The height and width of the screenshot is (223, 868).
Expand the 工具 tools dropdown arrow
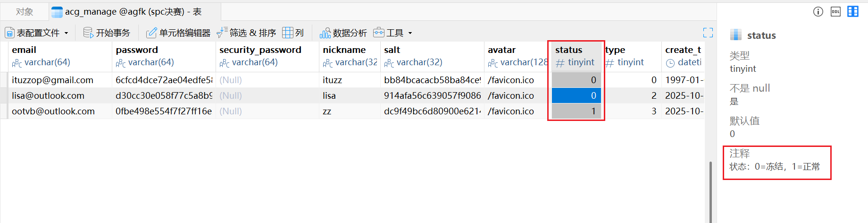pyautogui.click(x=410, y=33)
